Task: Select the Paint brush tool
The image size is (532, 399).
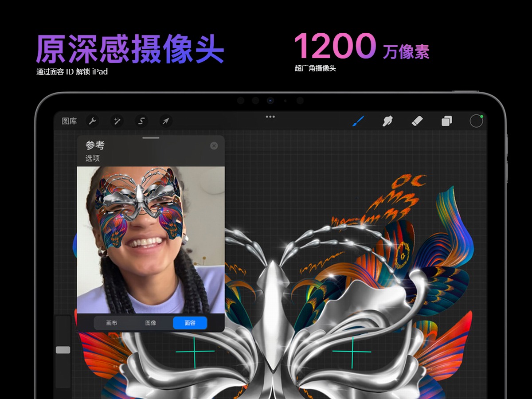Action: [358, 121]
